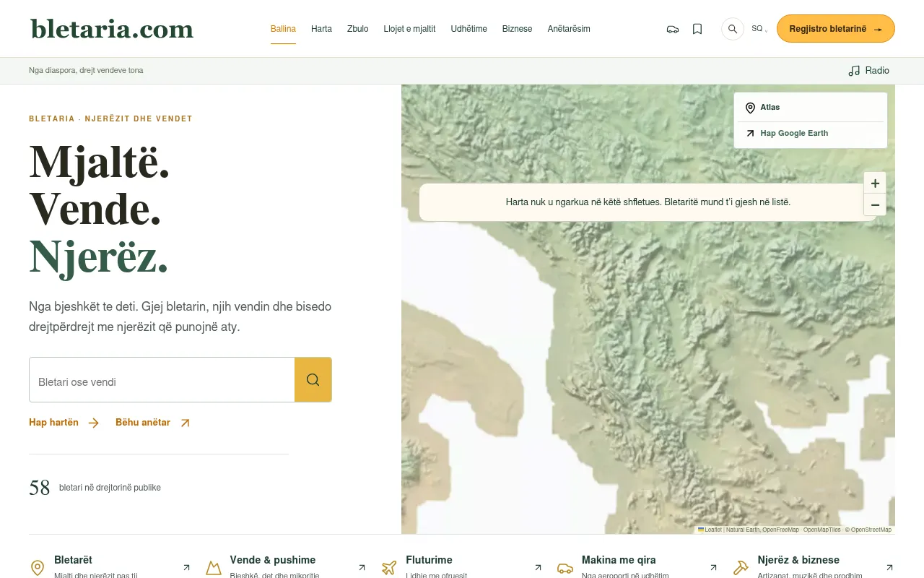Click Regjistro bletarinë button

[836, 29]
